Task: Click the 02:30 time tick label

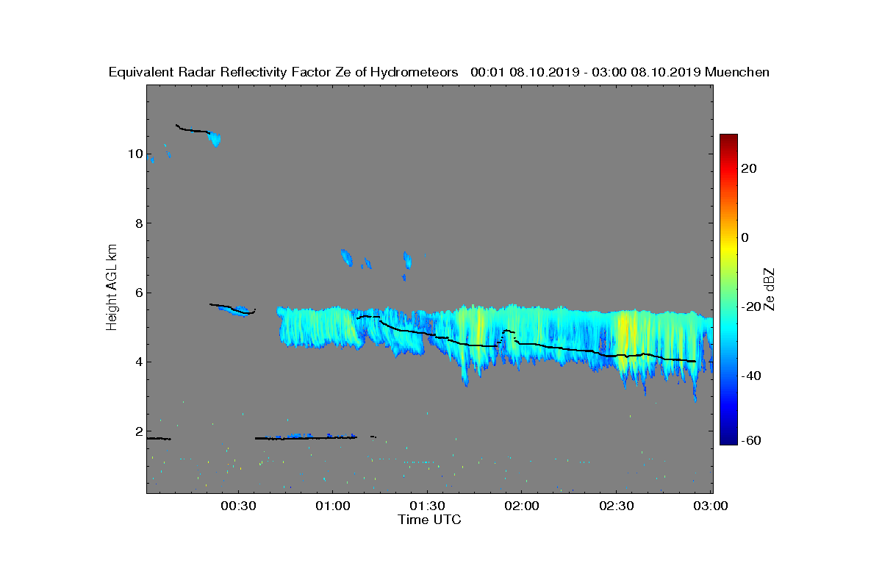Action: pos(616,506)
